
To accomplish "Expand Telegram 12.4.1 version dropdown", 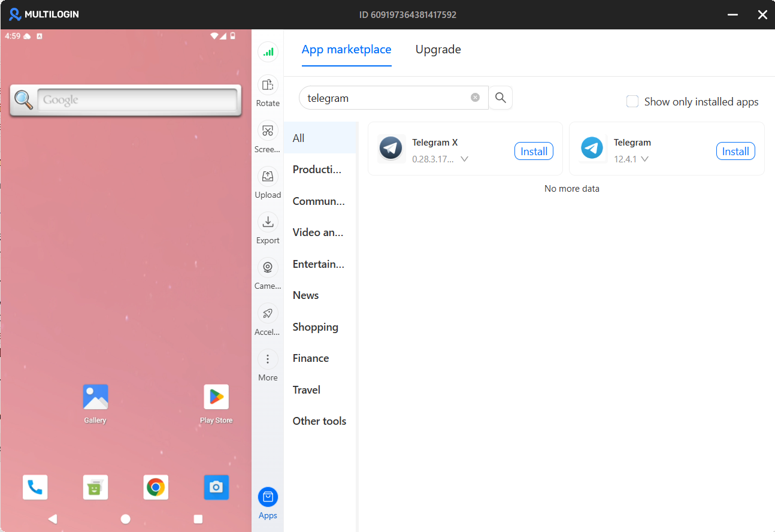I will 644,159.
